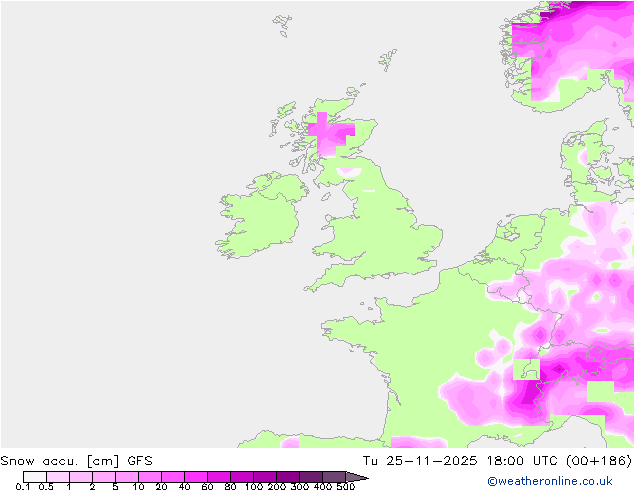Click the 2–5 cm legend swatch
The width and height of the screenshot is (634, 490).
104,477
